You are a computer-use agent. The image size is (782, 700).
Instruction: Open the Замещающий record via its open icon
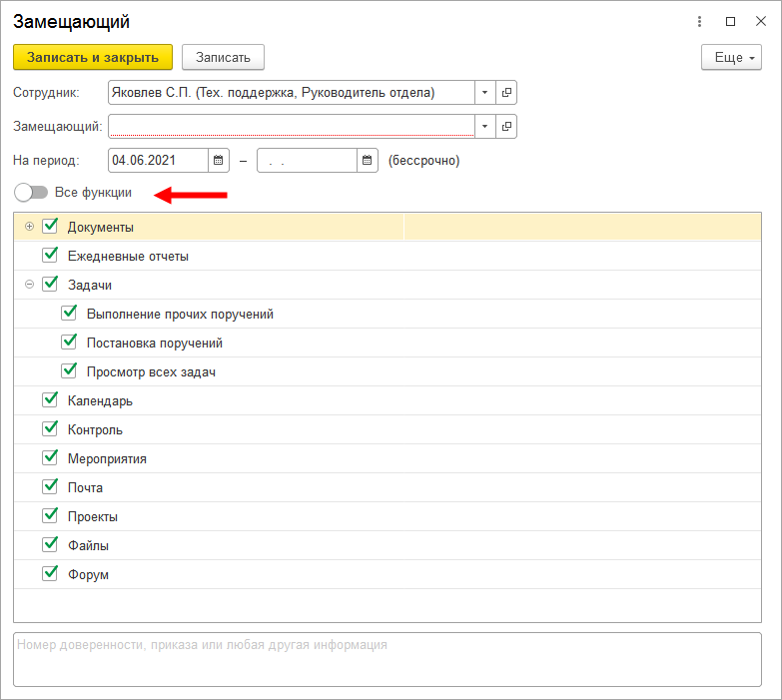coord(506,127)
